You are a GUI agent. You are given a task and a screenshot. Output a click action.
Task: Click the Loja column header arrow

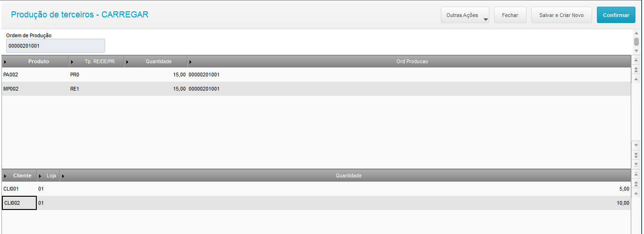(40, 176)
